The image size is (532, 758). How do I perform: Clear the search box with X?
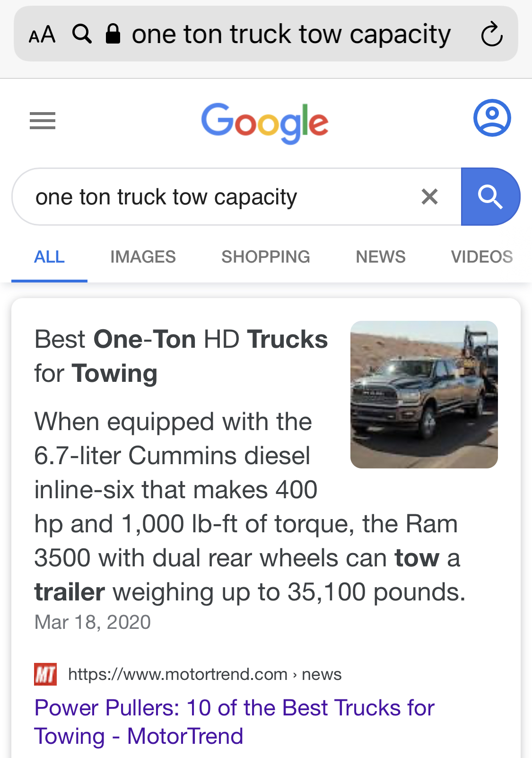[429, 196]
